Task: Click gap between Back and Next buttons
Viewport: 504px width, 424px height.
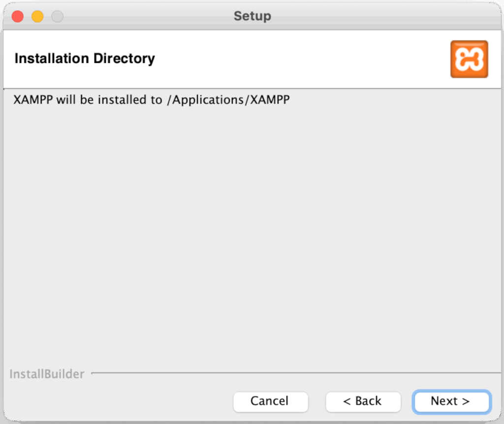Action: point(407,401)
